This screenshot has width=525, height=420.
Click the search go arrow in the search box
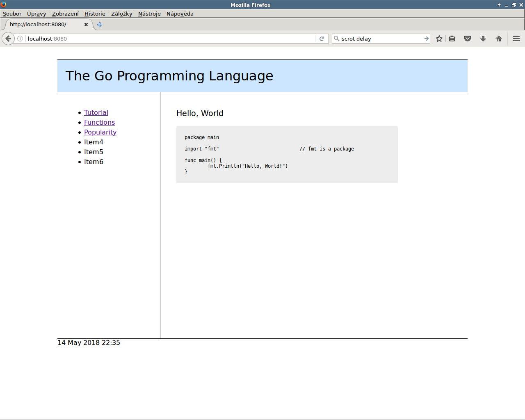(x=426, y=39)
